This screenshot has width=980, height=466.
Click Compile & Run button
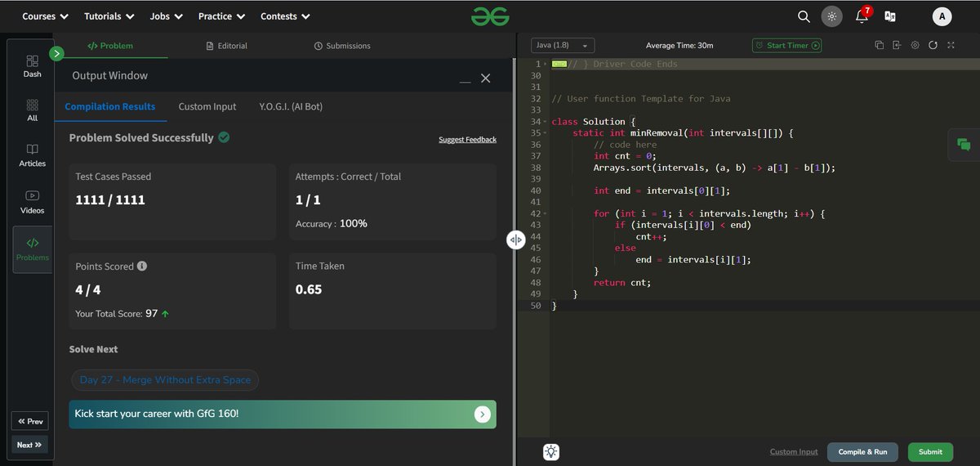click(862, 452)
